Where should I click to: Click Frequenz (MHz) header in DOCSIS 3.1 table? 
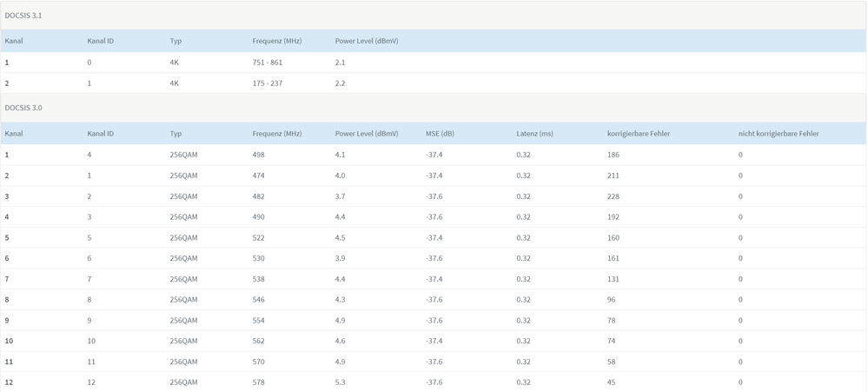click(x=277, y=41)
